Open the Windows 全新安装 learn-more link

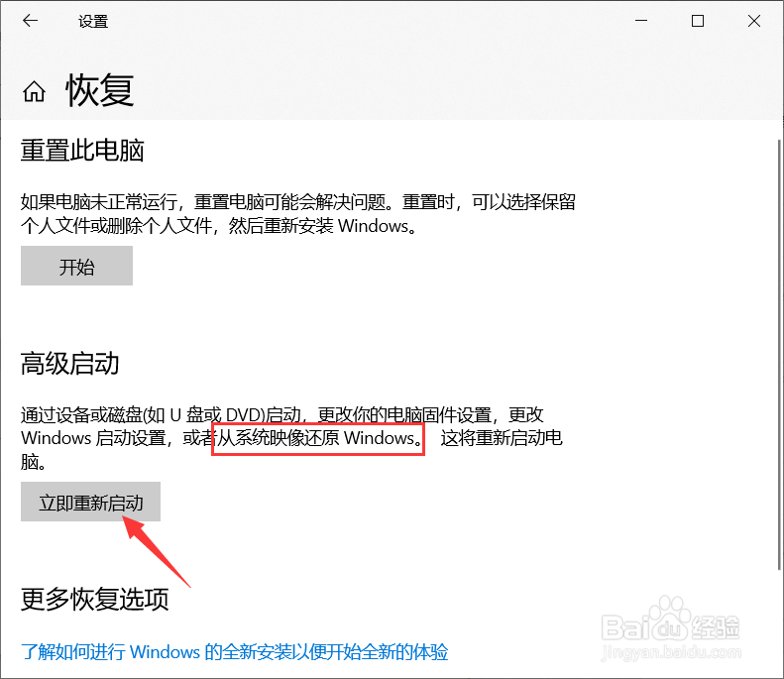235,652
